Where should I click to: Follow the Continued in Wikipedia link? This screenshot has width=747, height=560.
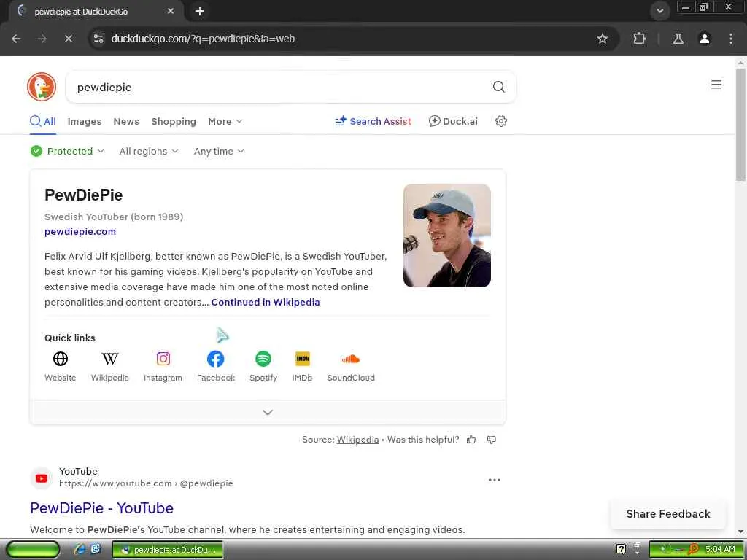pyautogui.click(x=266, y=303)
